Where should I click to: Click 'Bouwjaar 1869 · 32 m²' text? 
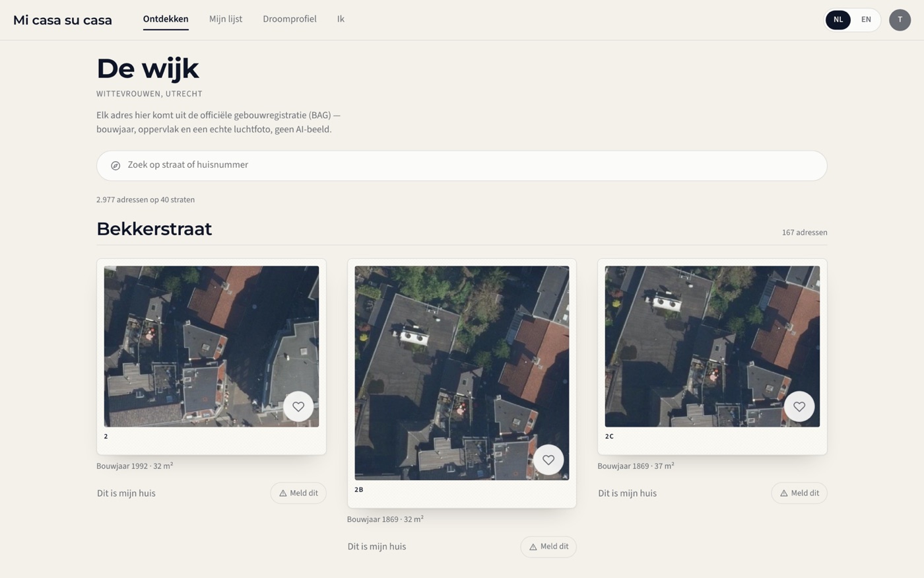point(385,519)
